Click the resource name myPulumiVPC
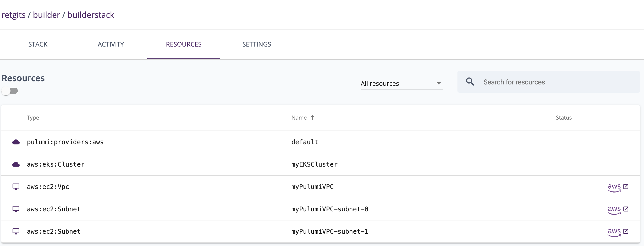This screenshot has height=246, width=644. (312, 187)
